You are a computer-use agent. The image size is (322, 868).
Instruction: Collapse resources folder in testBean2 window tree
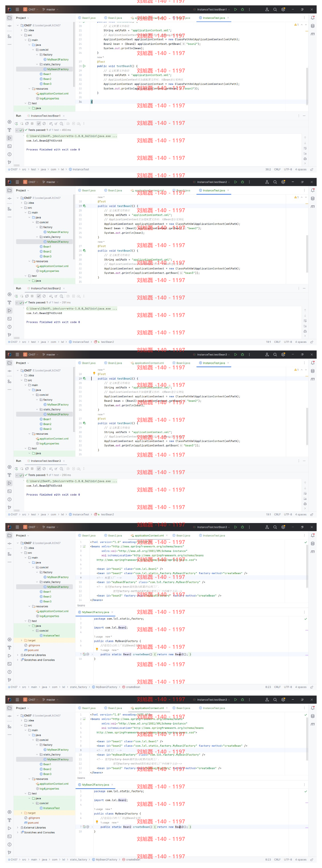coord(30,261)
